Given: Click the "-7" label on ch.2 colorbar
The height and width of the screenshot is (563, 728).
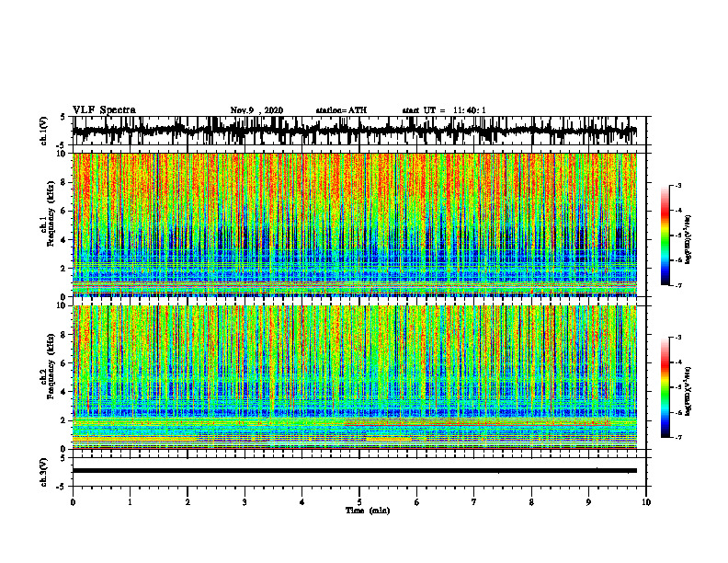Looking at the screenshot, I should 678,437.
